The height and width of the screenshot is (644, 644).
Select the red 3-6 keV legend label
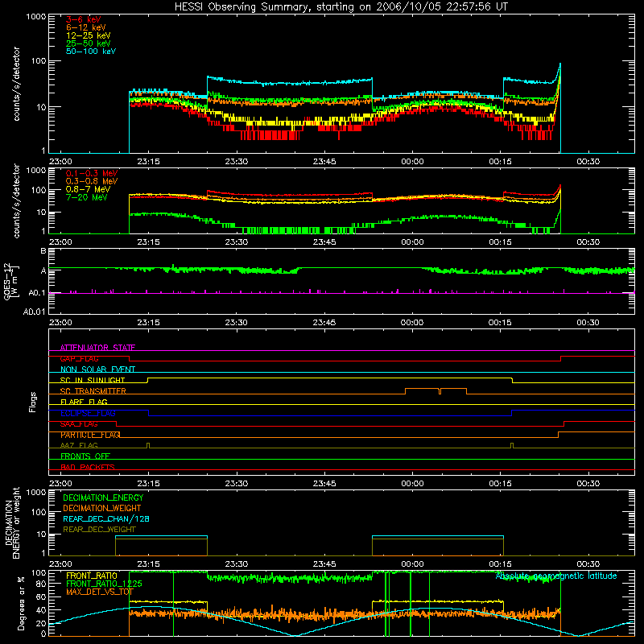tap(84, 19)
